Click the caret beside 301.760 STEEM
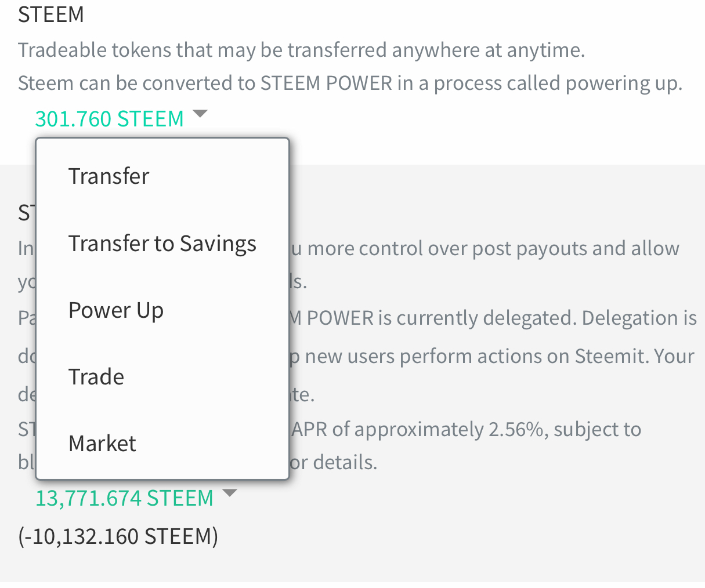 tap(200, 114)
